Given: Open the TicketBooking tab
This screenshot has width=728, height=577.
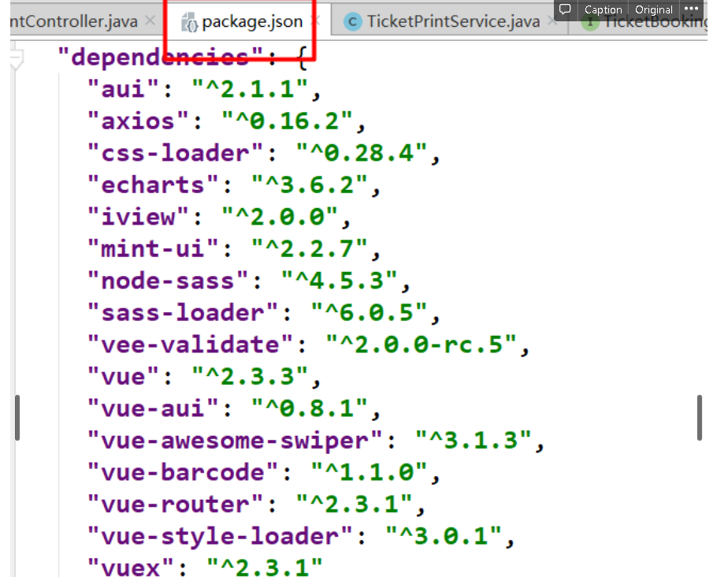Looking at the screenshot, I should pyautogui.click(x=655, y=22).
